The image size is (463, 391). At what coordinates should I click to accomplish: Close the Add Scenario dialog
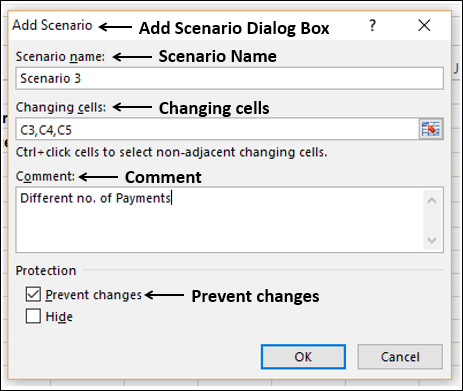click(x=424, y=25)
